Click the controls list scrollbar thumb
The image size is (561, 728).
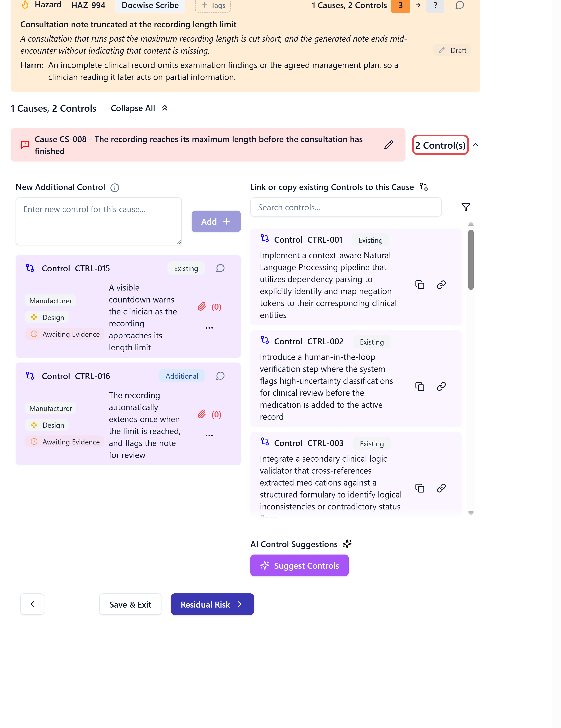[471, 260]
